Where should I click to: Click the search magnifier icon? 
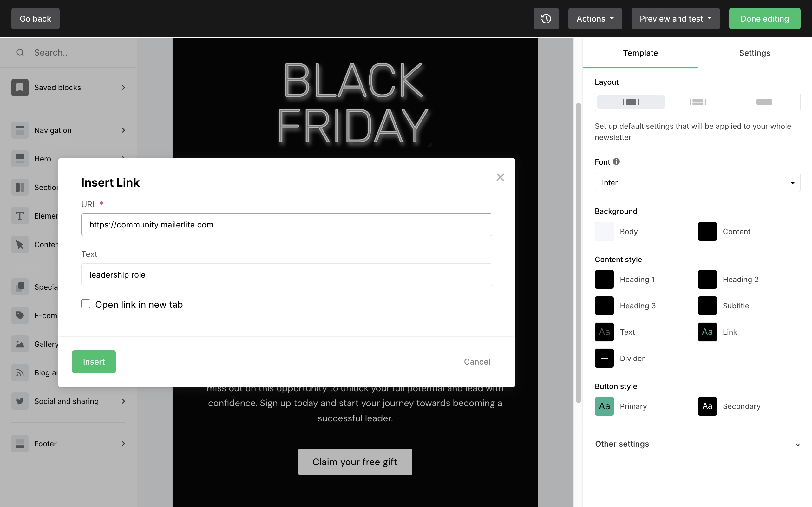(x=20, y=53)
